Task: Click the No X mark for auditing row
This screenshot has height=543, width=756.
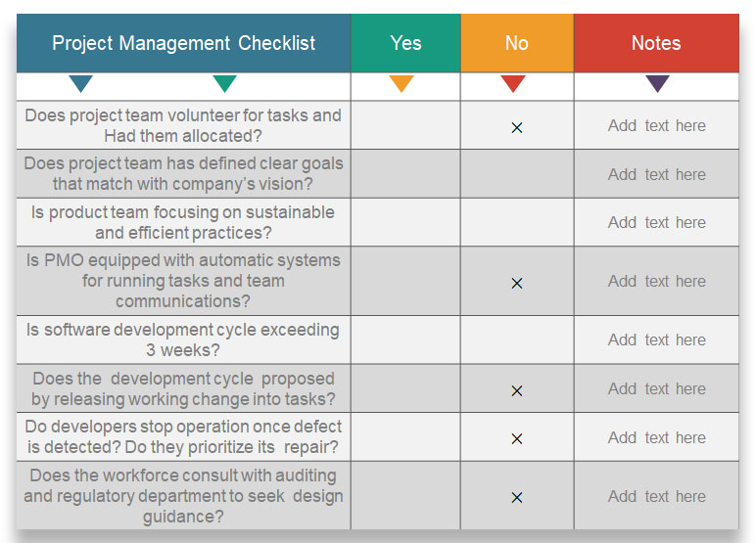Action: pyautogui.click(x=517, y=497)
